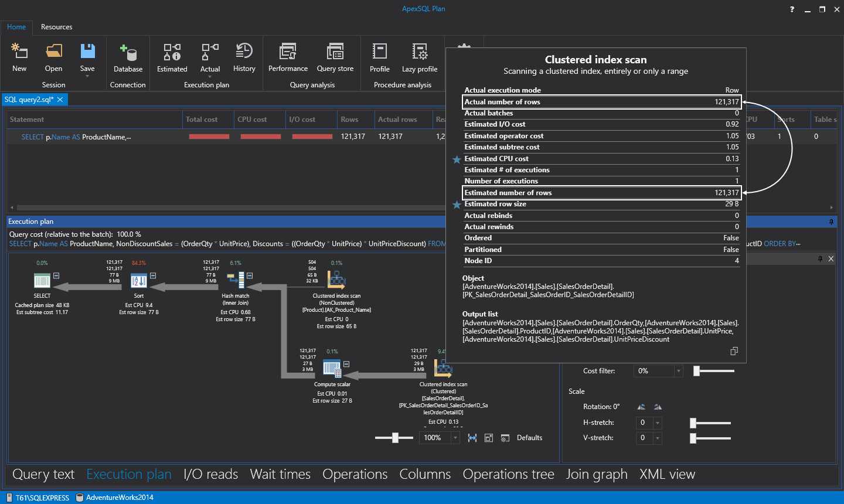
Task: Open a file with the Open icon
Action: coord(53,52)
